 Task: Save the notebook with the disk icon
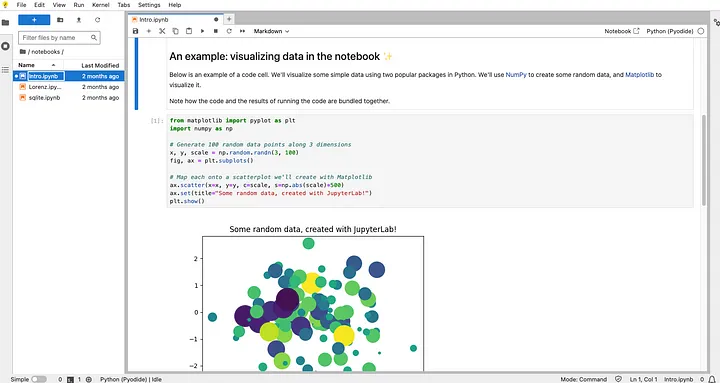click(x=135, y=31)
